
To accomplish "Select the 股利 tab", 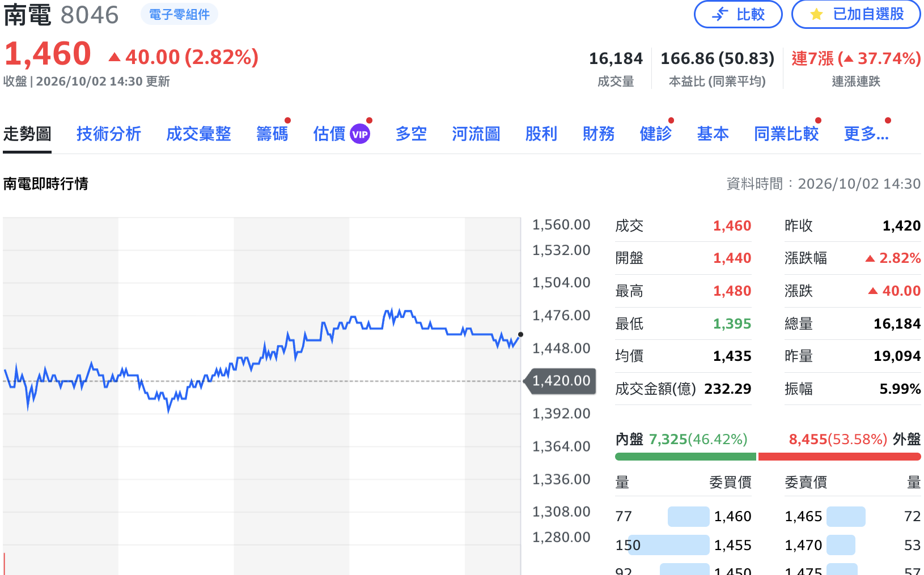I will [541, 134].
